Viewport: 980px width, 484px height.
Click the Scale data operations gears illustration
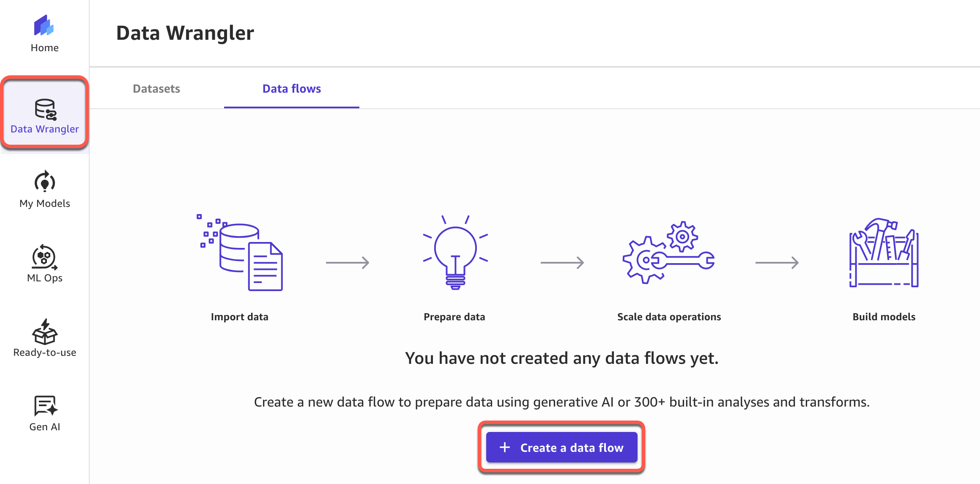click(669, 253)
